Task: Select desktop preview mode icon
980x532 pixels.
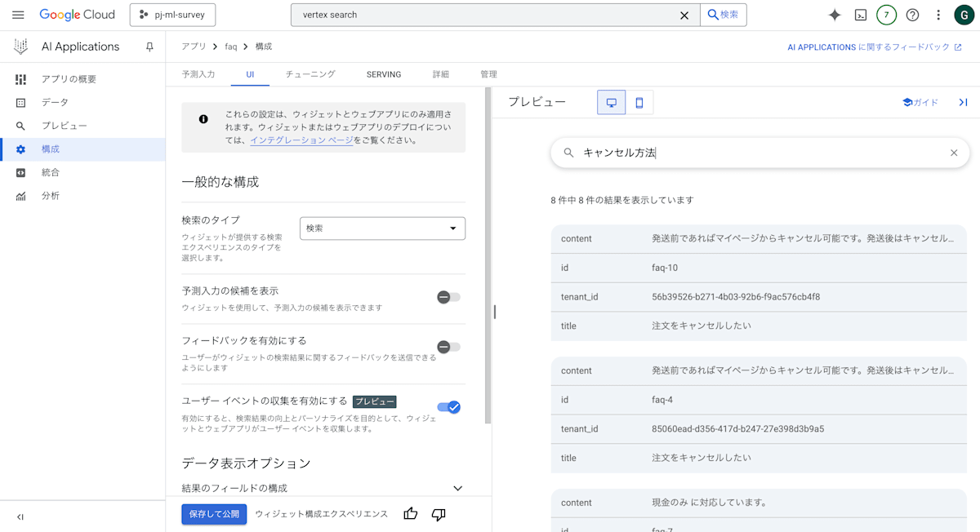Action: [611, 102]
